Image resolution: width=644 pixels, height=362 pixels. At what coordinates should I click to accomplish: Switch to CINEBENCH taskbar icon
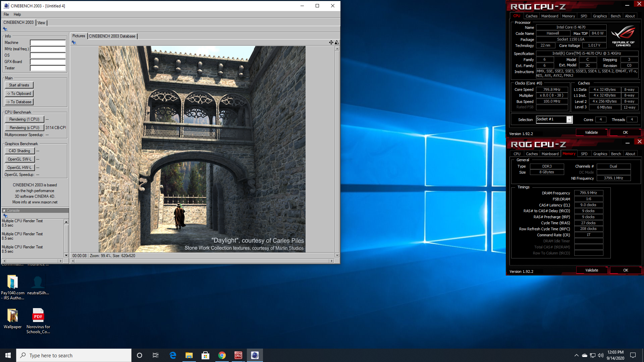pyautogui.click(x=255, y=355)
